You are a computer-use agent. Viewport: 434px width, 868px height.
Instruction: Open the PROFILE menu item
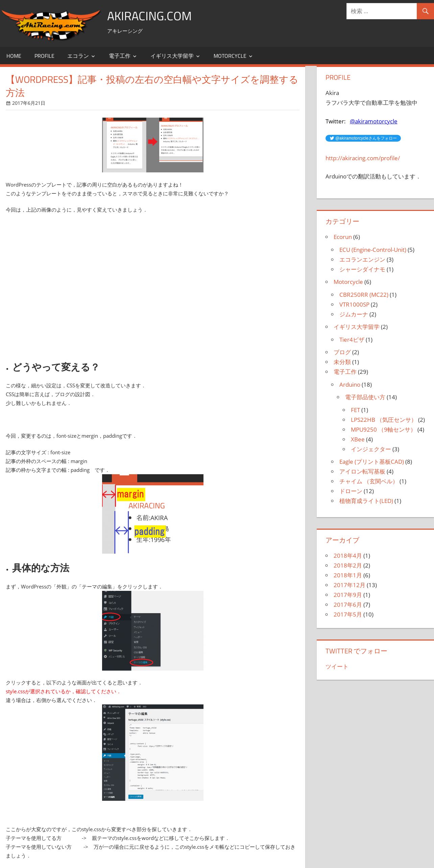(x=44, y=56)
